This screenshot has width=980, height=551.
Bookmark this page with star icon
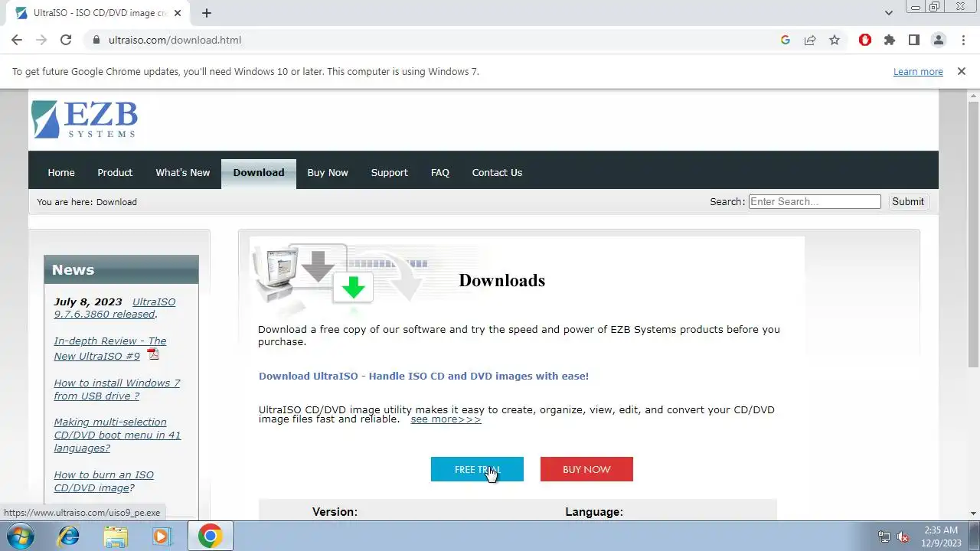[x=835, y=40]
